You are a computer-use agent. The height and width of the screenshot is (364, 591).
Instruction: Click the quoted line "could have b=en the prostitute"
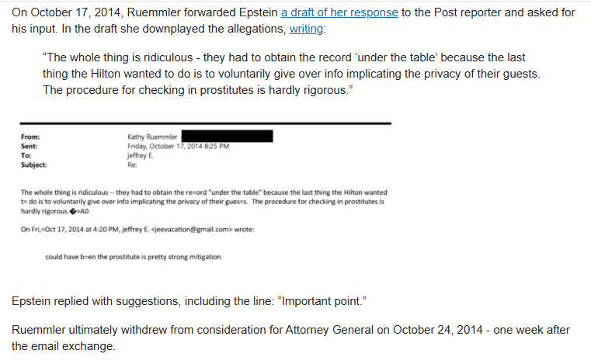[133, 257]
